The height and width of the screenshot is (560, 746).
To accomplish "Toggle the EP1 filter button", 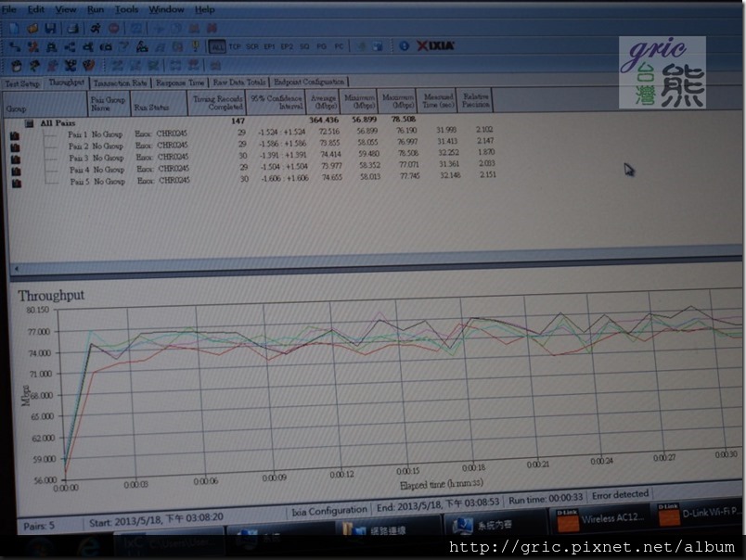I will 269,46.
